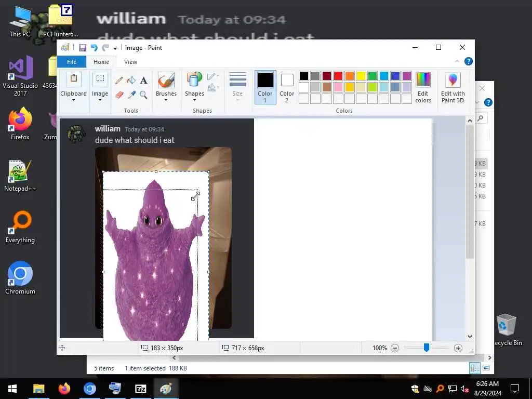Select the Magnifier tool

click(x=143, y=95)
